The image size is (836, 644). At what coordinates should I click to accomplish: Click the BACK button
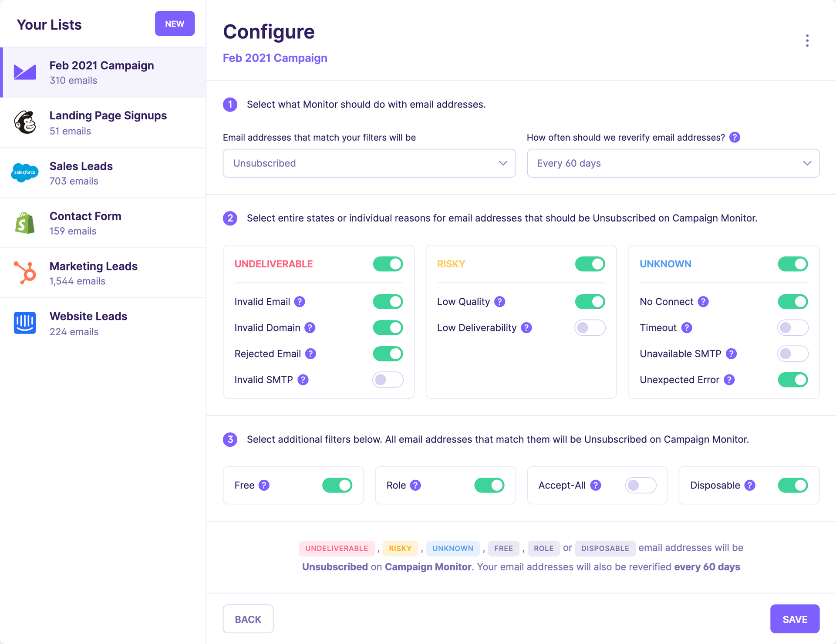(248, 619)
